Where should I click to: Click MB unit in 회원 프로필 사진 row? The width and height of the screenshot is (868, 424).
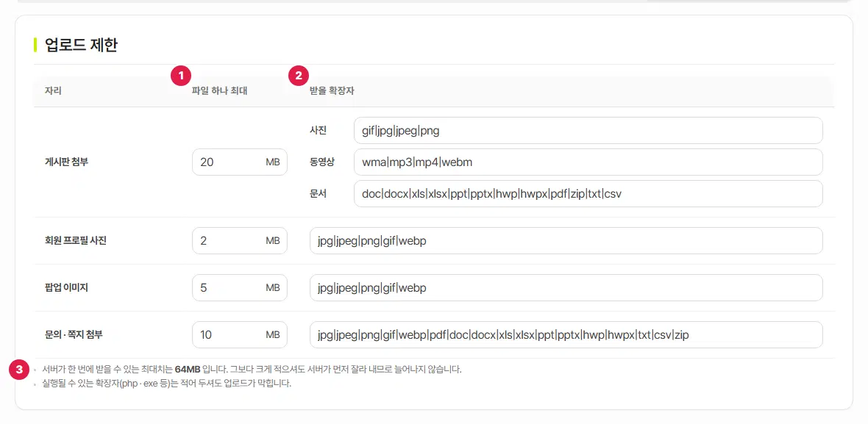click(272, 240)
